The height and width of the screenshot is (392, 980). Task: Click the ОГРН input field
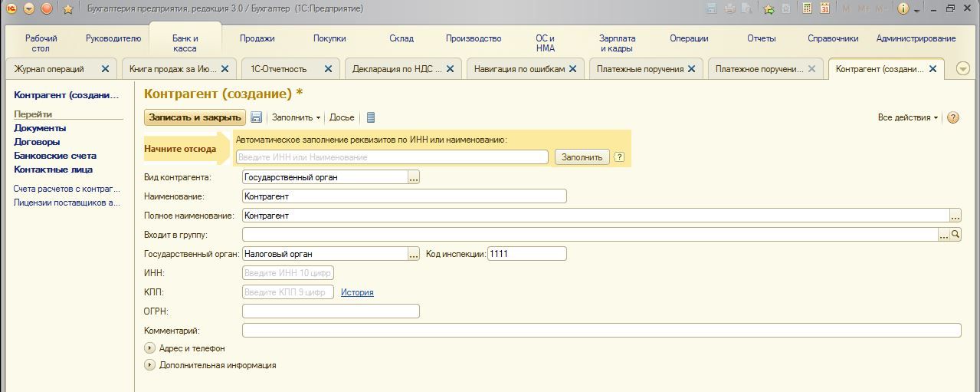point(331,311)
